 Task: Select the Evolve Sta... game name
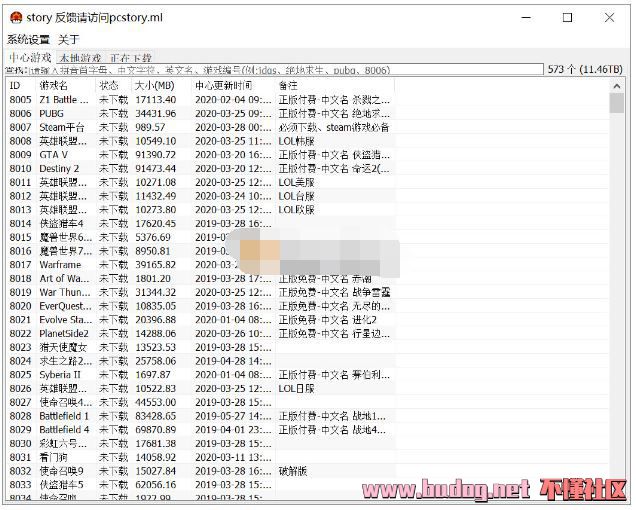[x=66, y=320]
